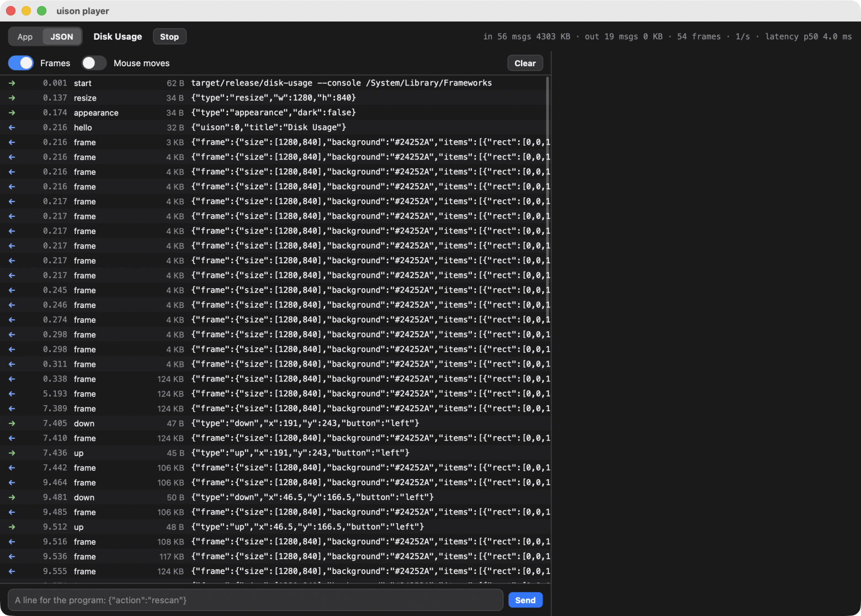The width and height of the screenshot is (861, 616).
Task: Click the 'out 19 msgs 0 KB' statistic
Action: [624, 36]
